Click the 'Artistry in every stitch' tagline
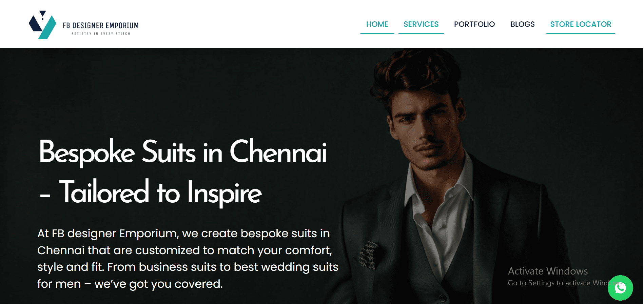 tap(101, 34)
